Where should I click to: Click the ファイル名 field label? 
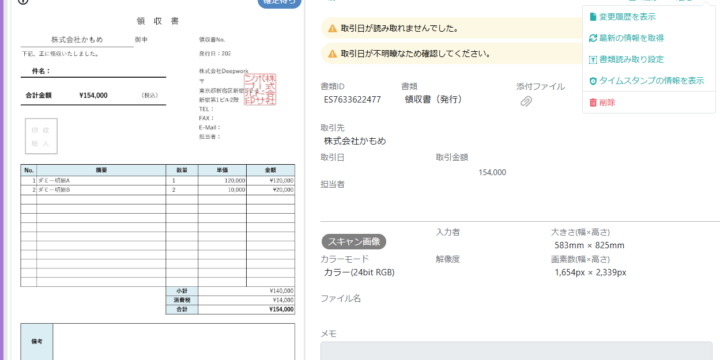(341, 298)
